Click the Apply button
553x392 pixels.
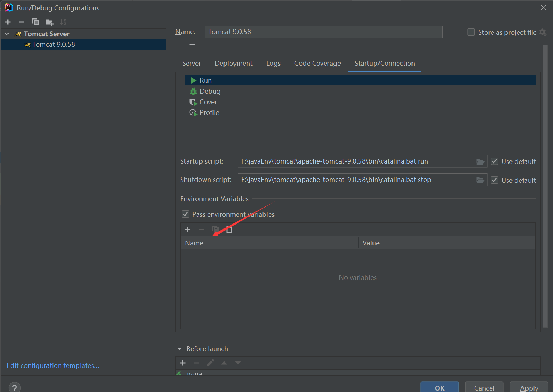(529, 388)
